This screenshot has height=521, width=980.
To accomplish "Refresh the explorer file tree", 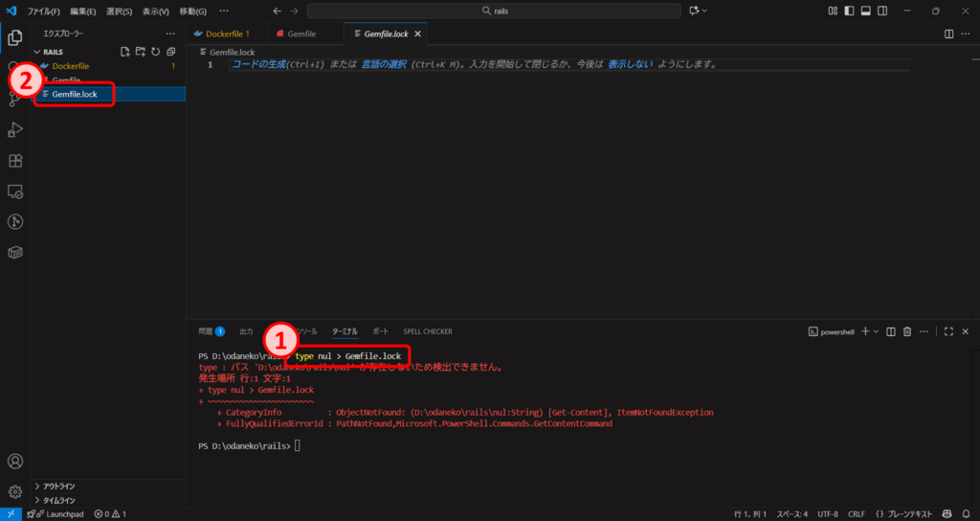I will pyautogui.click(x=155, y=52).
